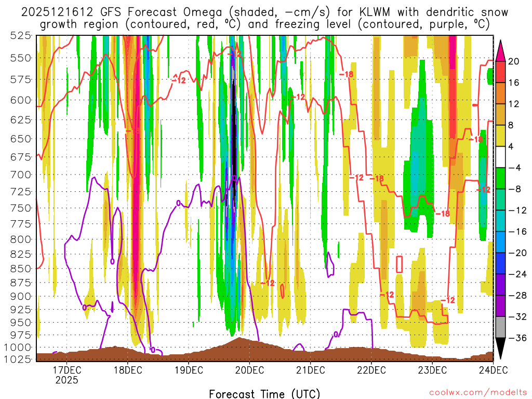Screen dimensions: 532x399
Task: Click the 675 pressure level label
Action: tap(20, 157)
